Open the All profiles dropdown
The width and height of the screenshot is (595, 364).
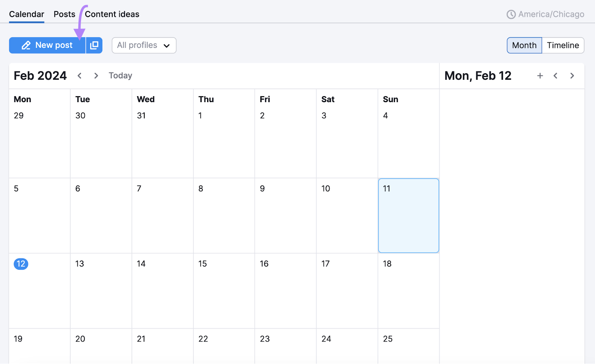tap(144, 45)
